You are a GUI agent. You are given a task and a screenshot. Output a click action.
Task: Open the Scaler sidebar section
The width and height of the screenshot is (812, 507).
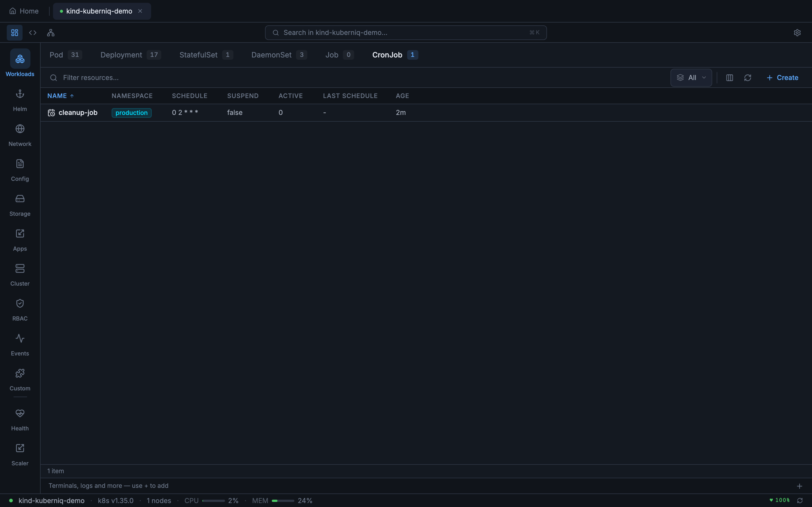(x=20, y=454)
